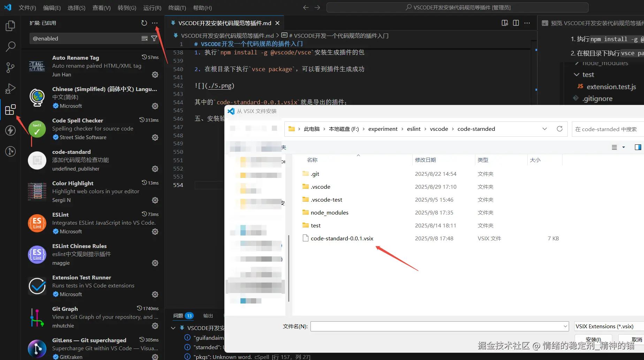Open the Explorer view in activity bar

(x=10, y=26)
